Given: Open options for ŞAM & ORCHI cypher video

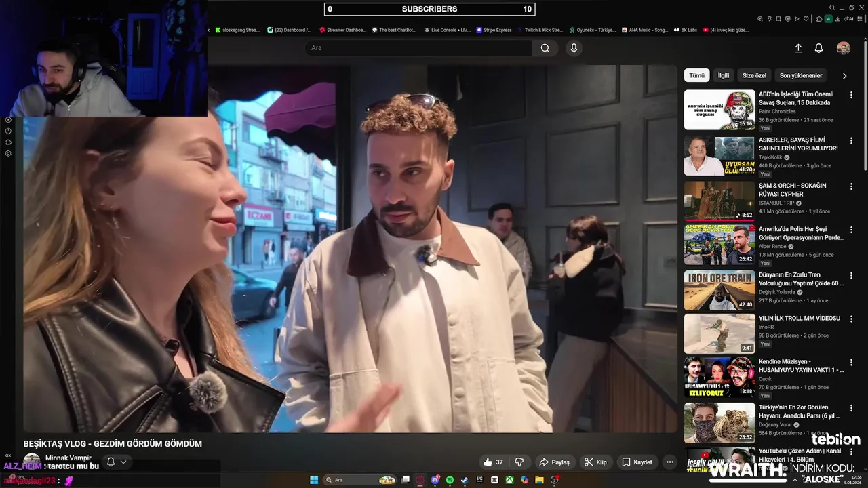Looking at the screenshot, I should pyautogui.click(x=851, y=186).
